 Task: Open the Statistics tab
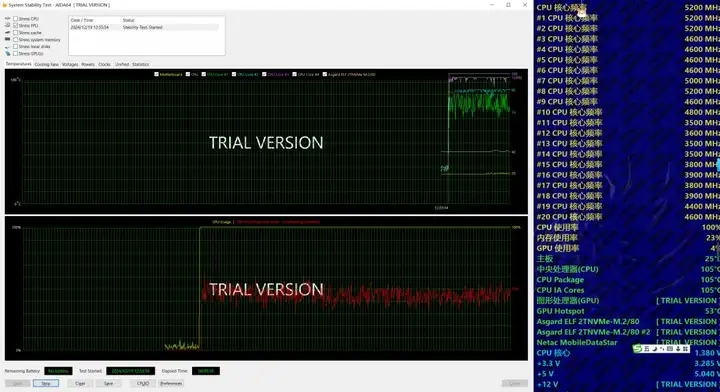click(x=141, y=64)
